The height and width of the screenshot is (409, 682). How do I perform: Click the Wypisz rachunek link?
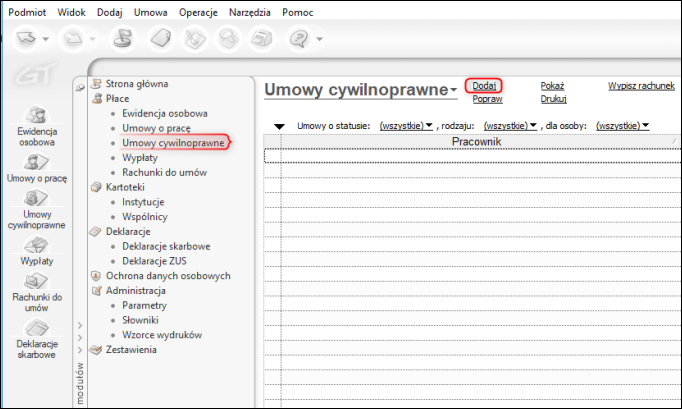(x=641, y=86)
